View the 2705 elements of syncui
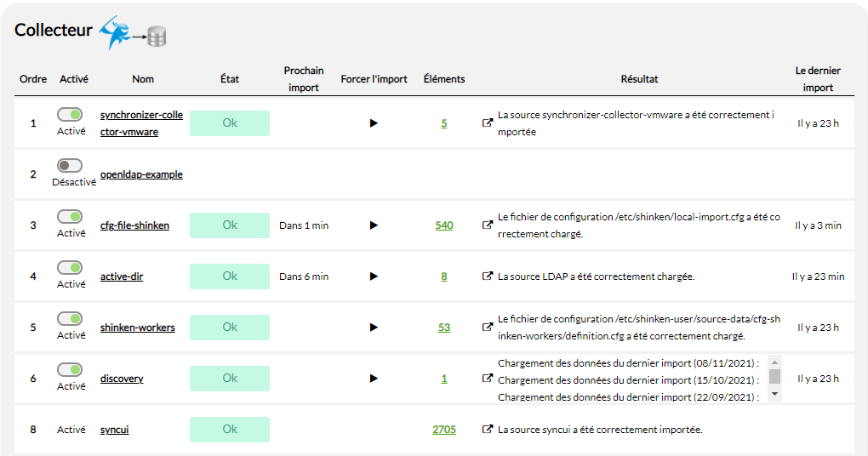This screenshot has height=456, width=868. click(x=443, y=430)
